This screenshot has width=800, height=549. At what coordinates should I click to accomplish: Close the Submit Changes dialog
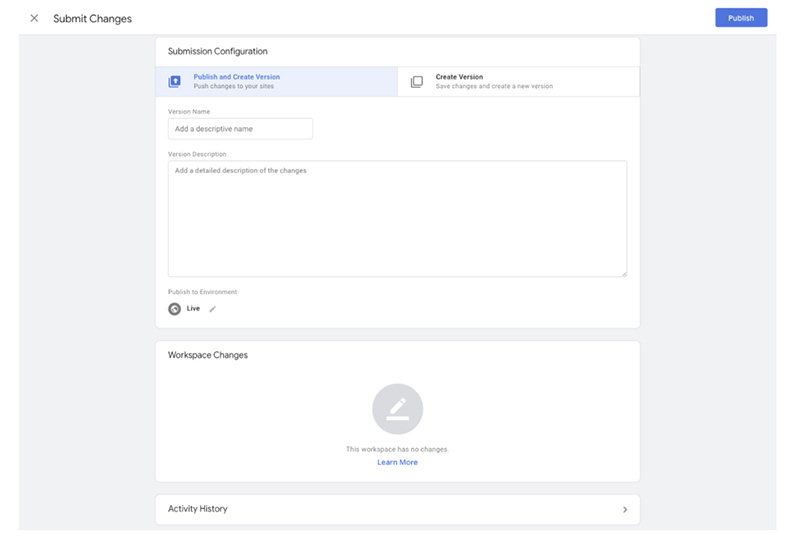[x=34, y=18]
